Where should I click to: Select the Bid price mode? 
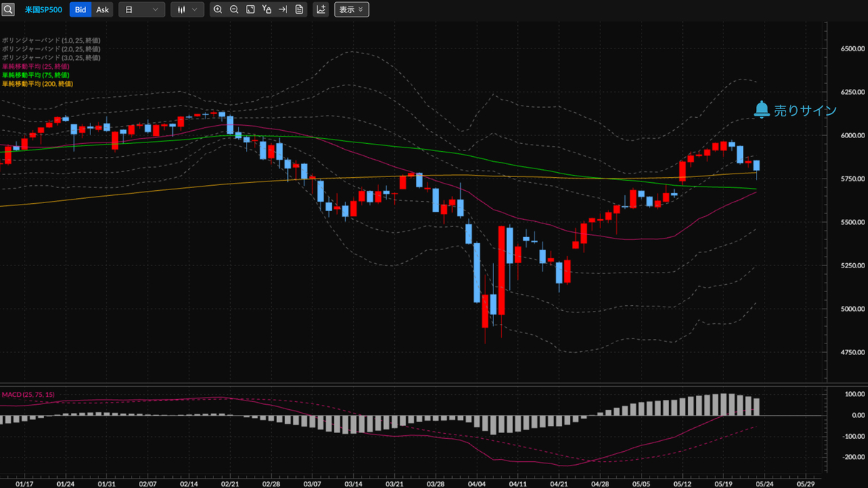pyautogui.click(x=82, y=9)
